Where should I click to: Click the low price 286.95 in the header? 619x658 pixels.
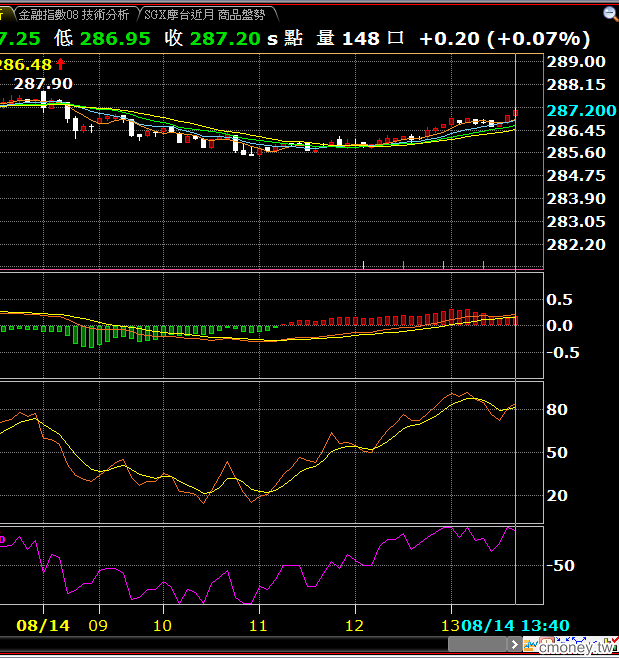click(115, 39)
